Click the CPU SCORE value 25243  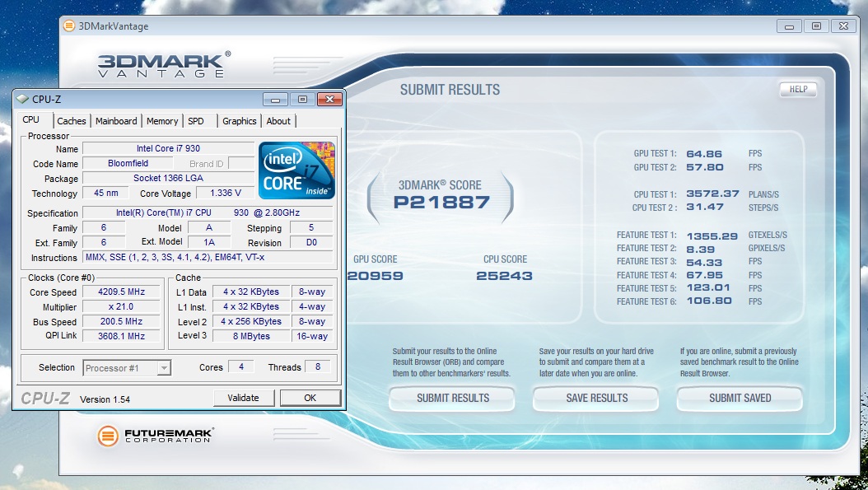point(504,276)
